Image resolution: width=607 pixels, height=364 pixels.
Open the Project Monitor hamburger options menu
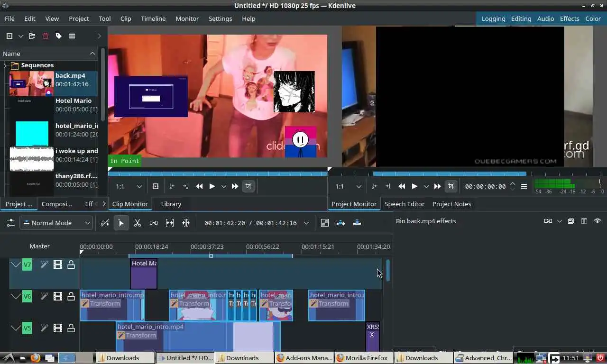click(x=524, y=186)
